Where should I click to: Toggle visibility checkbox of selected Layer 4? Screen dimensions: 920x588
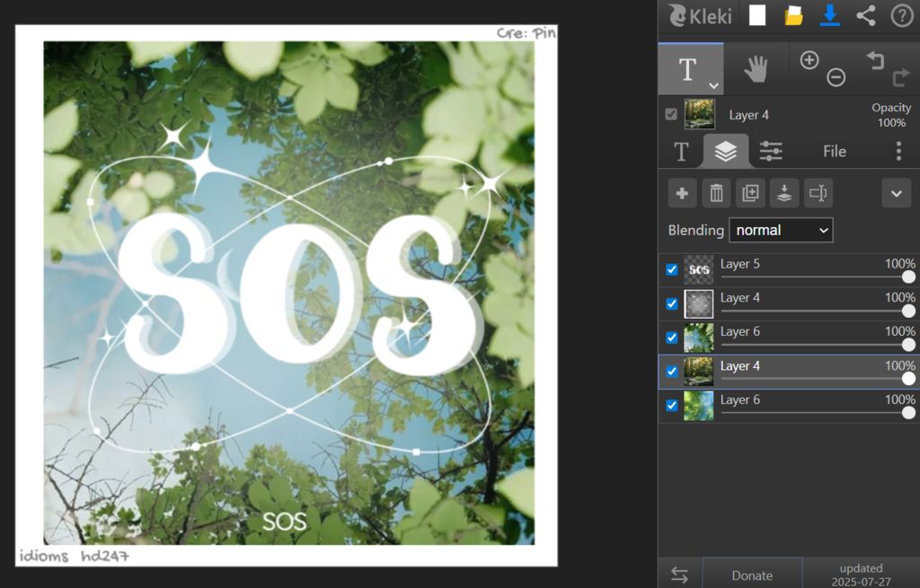tap(672, 372)
